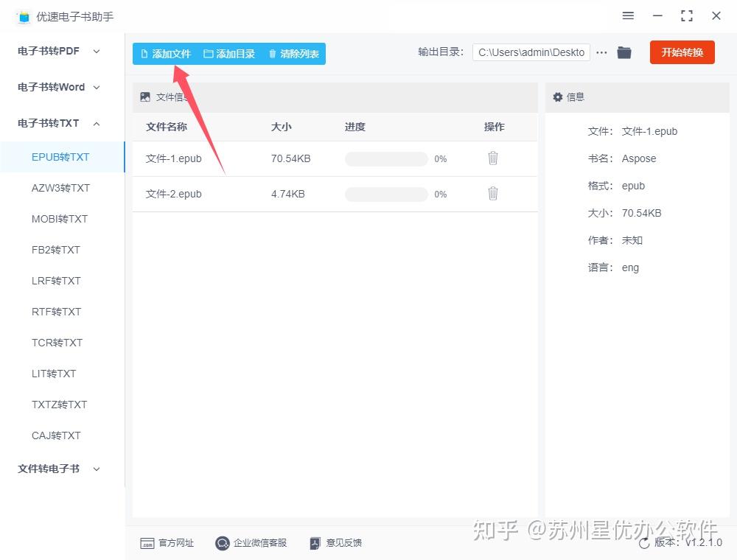This screenshot has width=737, height=560.
Task: Expand 文件转电子书 section
Action: point(59,469)
